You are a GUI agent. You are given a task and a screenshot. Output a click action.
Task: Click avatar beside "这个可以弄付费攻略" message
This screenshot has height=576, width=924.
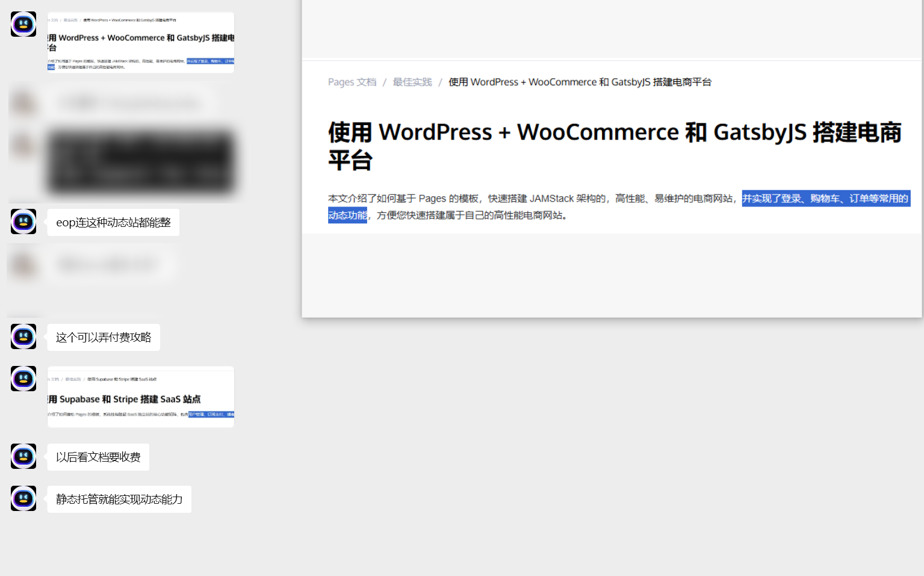(23, 336)
